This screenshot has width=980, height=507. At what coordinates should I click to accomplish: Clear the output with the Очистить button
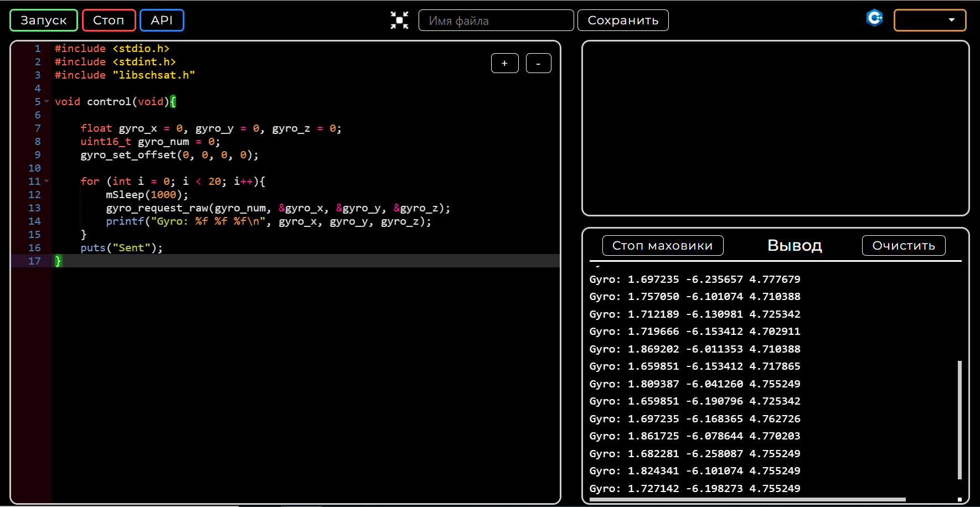point(903,245)
